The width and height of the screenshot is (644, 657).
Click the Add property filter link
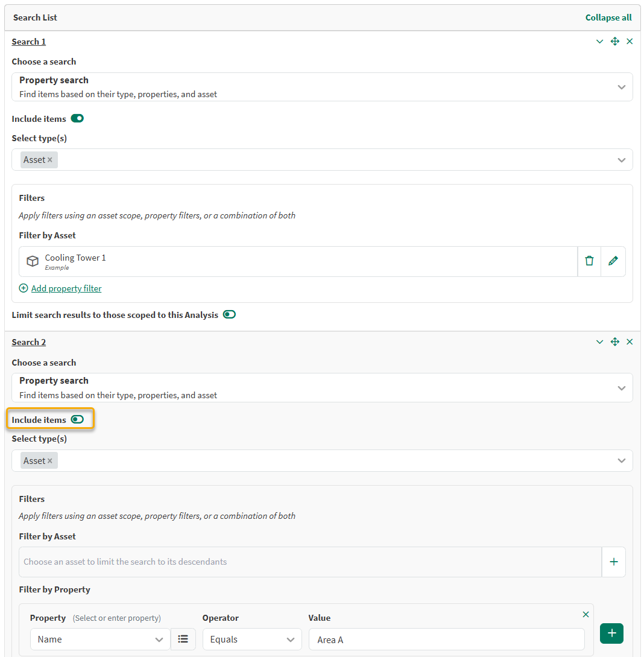66,288
